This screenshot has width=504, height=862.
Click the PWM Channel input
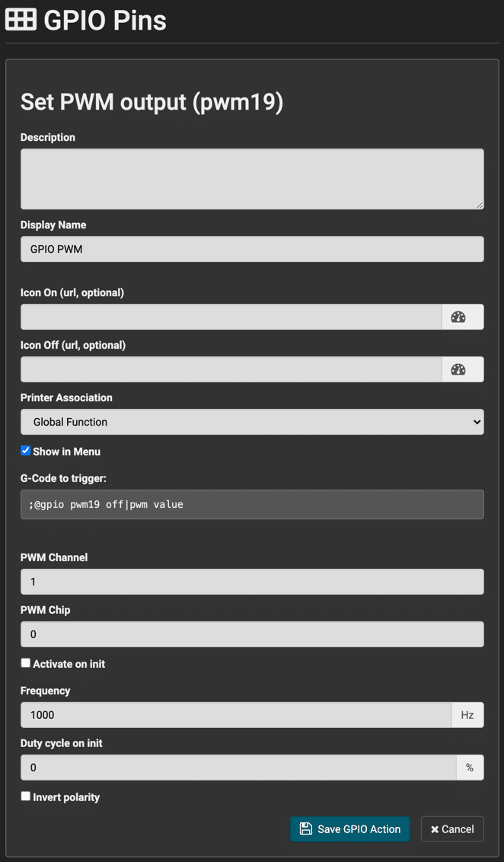click(252, 582)
